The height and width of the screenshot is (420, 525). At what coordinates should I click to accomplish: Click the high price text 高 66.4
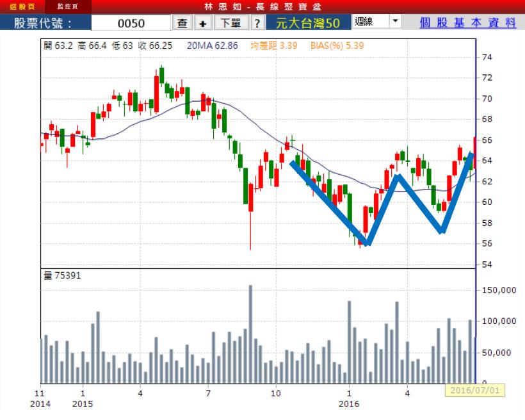tap(92, 45)
